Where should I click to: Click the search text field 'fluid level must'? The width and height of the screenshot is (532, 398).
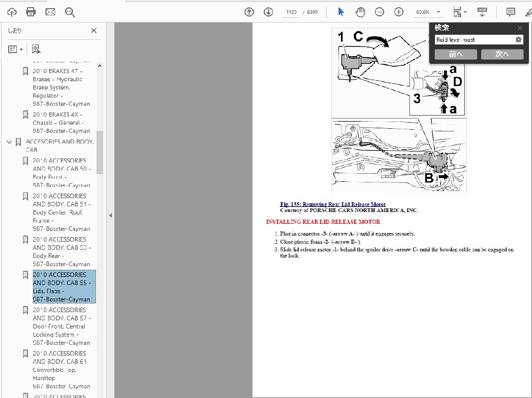474,40
